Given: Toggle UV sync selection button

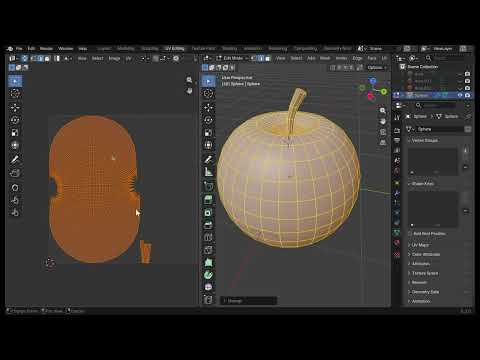Looking at the screenshot, I should [25, 59].
